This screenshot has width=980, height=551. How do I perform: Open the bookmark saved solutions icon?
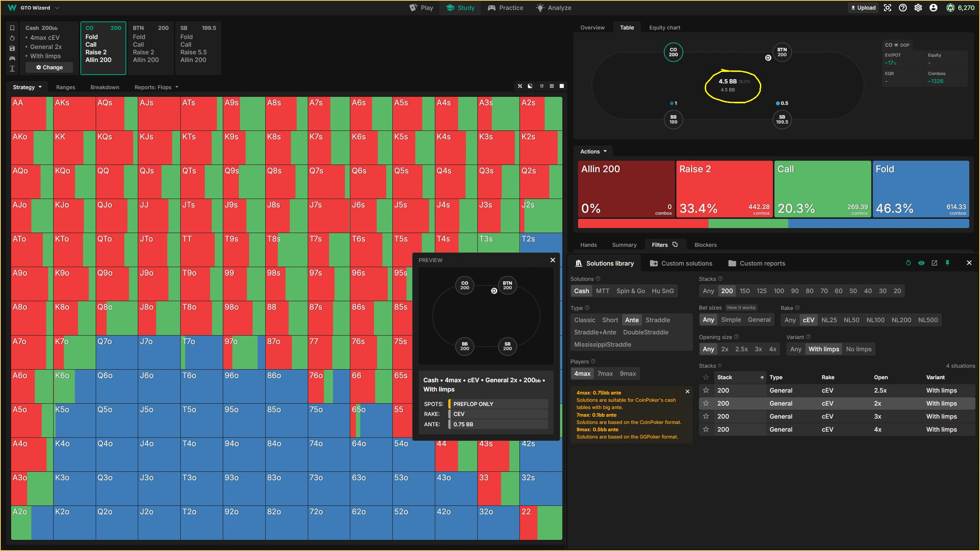coord(12,28)
